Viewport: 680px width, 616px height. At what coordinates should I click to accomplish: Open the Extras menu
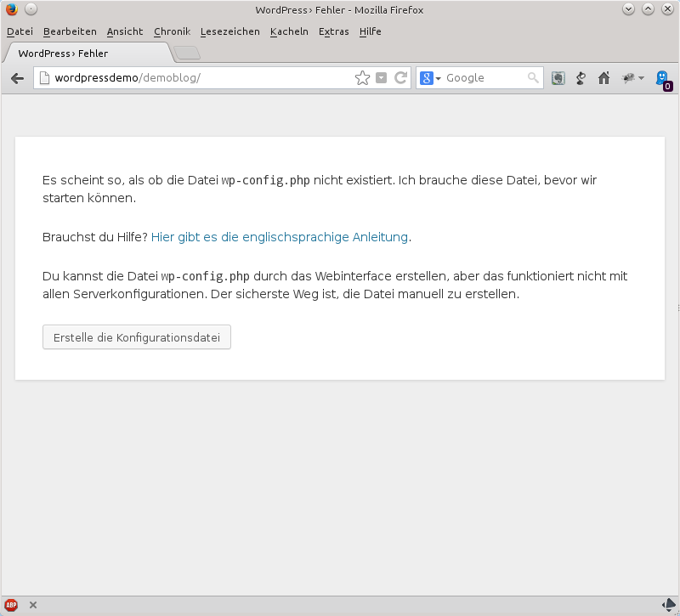click(x=333, y=31)
